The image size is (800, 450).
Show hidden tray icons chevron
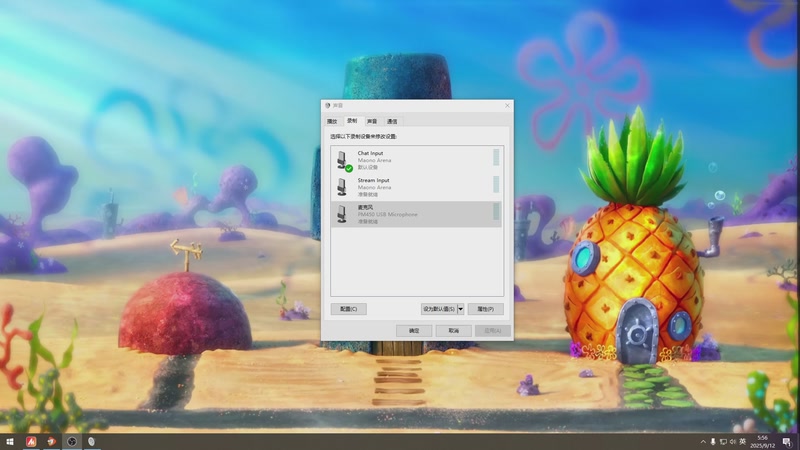(703, 442)
